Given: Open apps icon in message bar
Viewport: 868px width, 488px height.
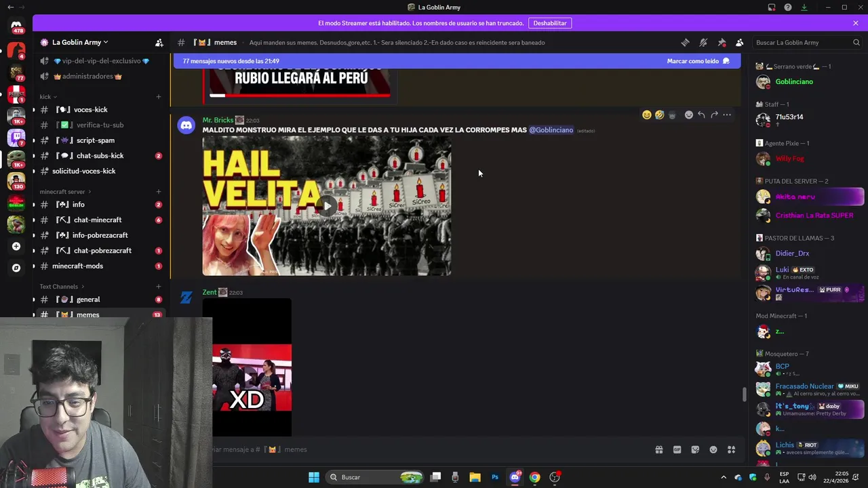Looking at the screenshot, I should click(x=732, y=449).
